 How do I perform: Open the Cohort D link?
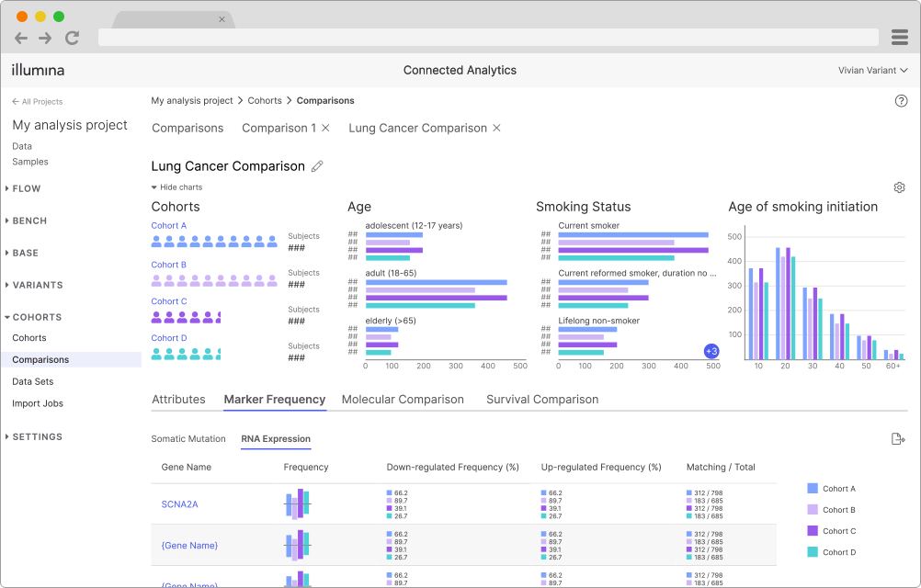pyautogui.click(x=169, y=339)
